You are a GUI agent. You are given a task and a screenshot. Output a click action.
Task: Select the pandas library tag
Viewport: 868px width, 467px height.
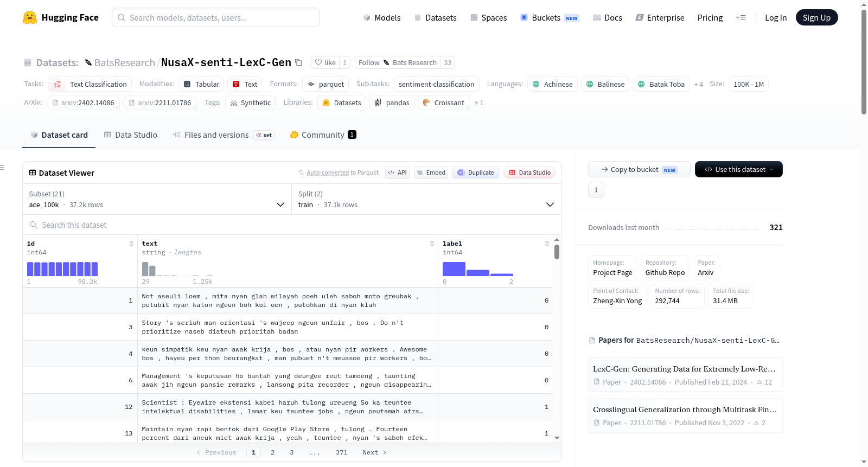click(x=392, y=103)
